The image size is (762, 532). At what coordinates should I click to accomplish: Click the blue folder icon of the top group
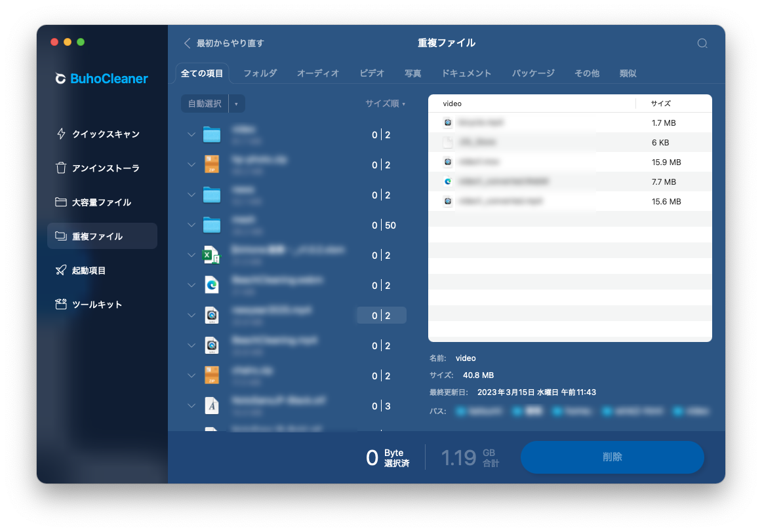(211, 134)
